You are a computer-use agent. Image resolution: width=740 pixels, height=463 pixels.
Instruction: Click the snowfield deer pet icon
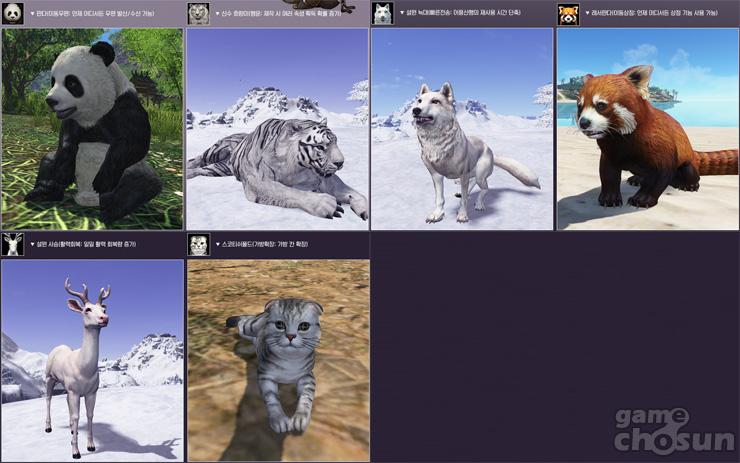tap(12, 244)
